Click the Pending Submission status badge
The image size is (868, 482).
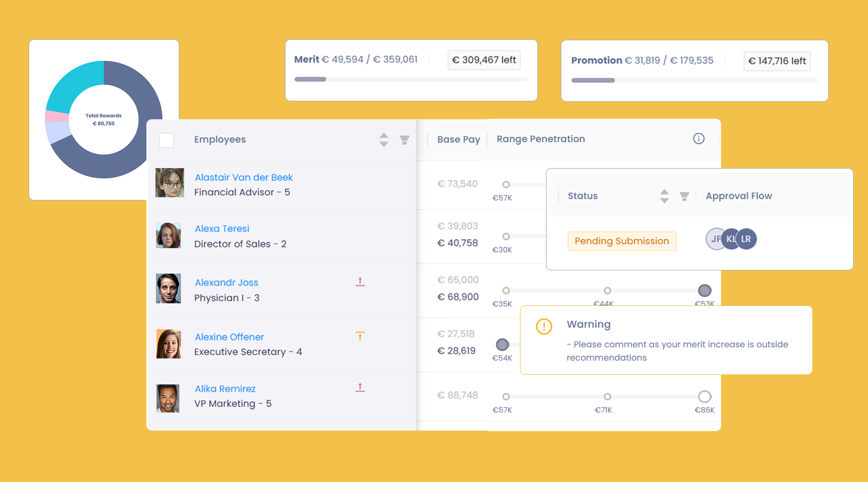(x=621, y=241)
